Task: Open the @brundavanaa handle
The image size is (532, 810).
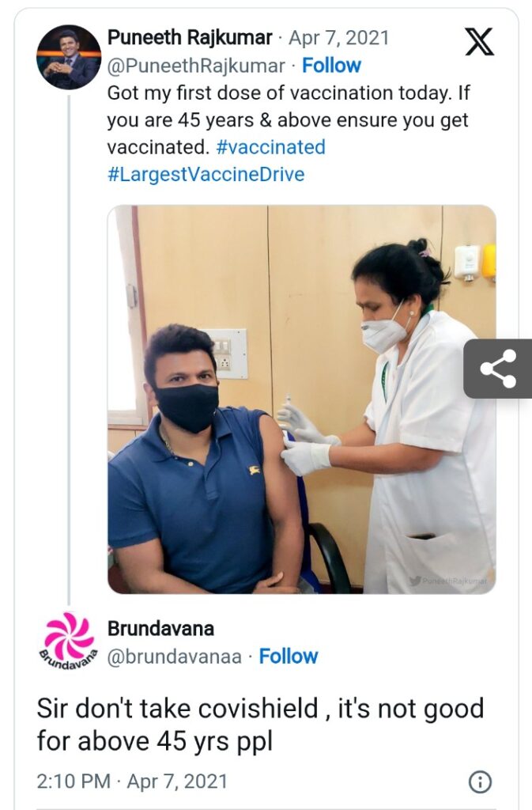Action: (175, 657)
